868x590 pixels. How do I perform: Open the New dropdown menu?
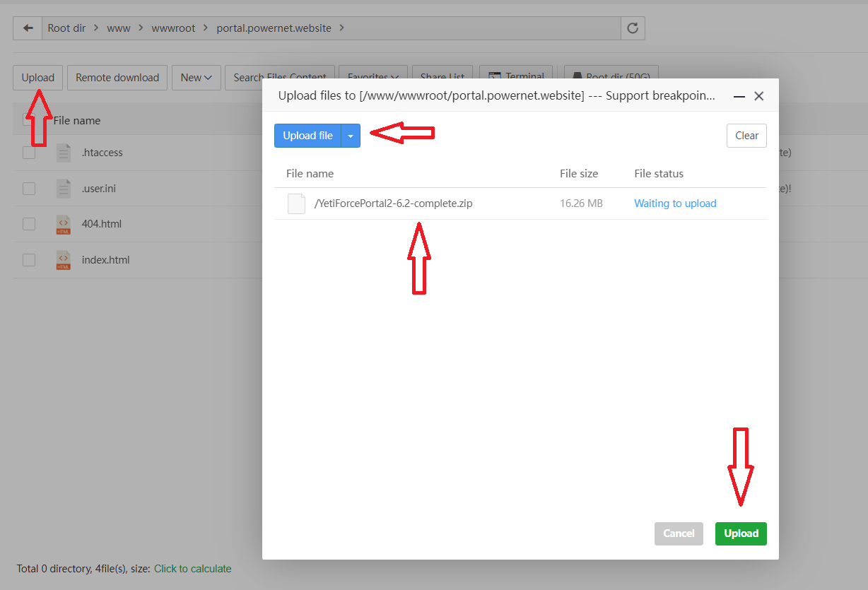click(x=197, y=78)
